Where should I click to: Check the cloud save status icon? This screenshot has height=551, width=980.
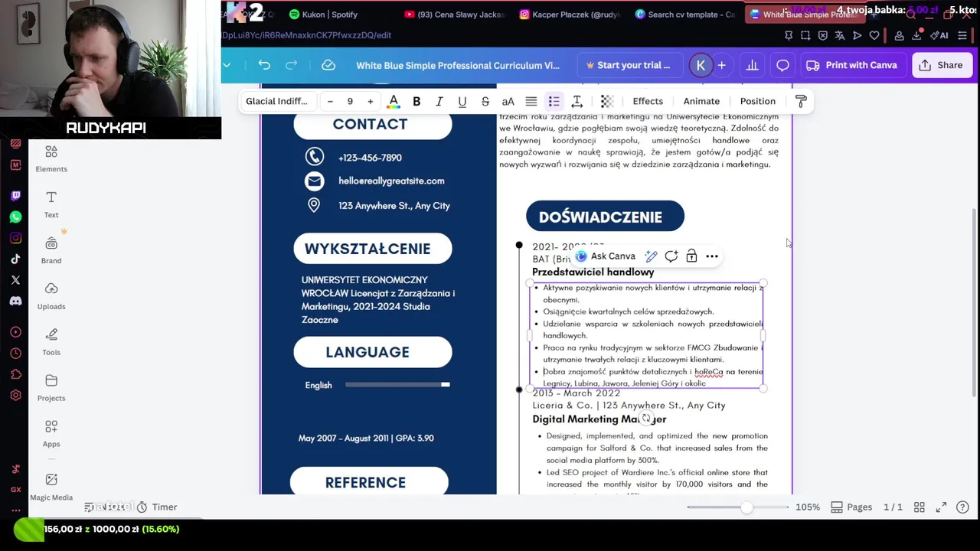click(328, 65)
